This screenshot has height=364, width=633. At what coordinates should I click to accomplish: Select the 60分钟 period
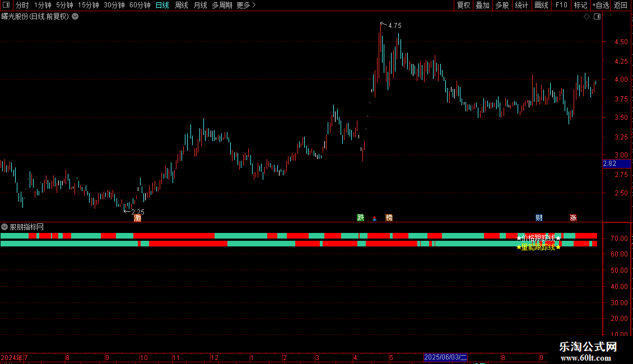tap(139, 5)
